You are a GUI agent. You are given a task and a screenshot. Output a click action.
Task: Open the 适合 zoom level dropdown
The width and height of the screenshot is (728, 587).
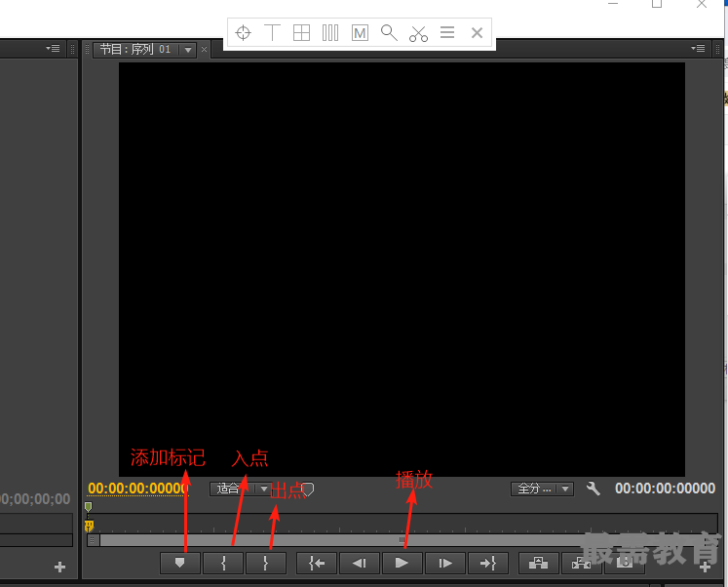pos(241,489)
